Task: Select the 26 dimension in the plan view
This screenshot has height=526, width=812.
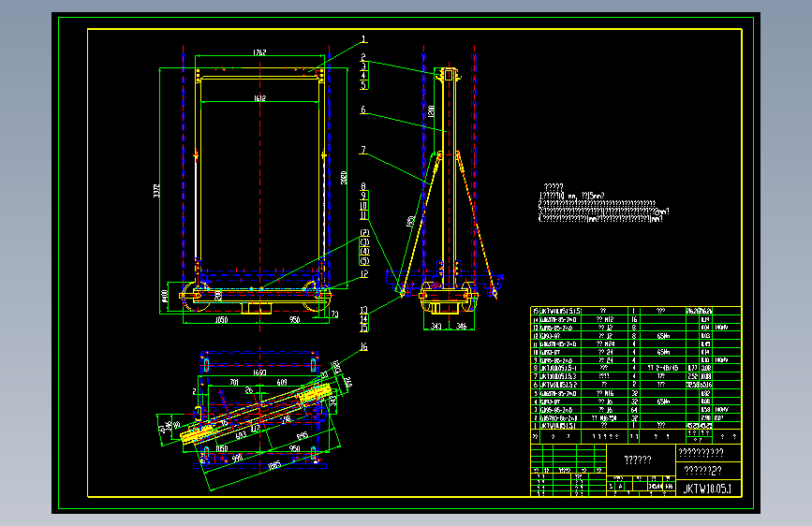Action: [x=249, y=390]
